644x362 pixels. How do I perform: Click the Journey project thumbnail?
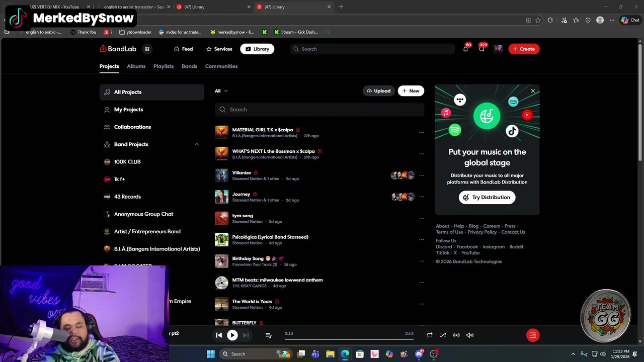coord(221,197)
